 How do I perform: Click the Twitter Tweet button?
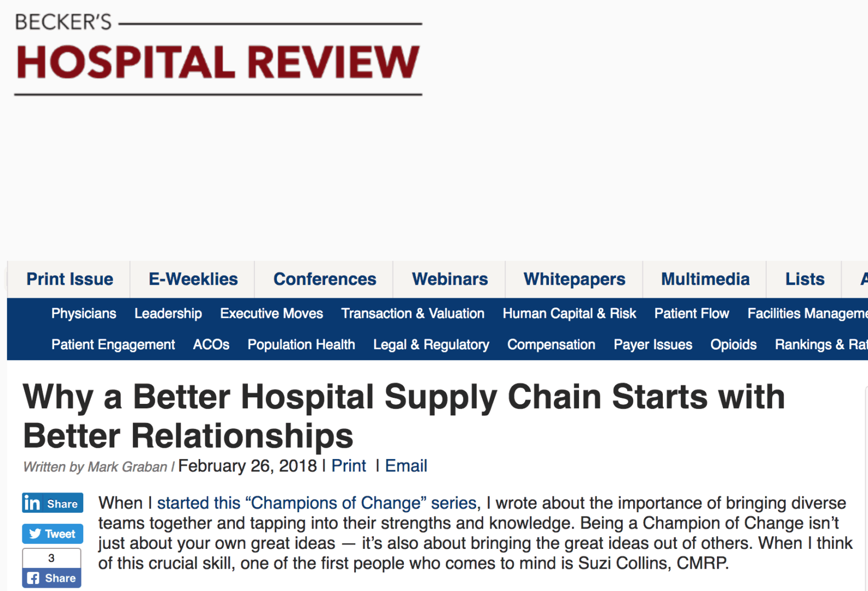click(53, 534)
